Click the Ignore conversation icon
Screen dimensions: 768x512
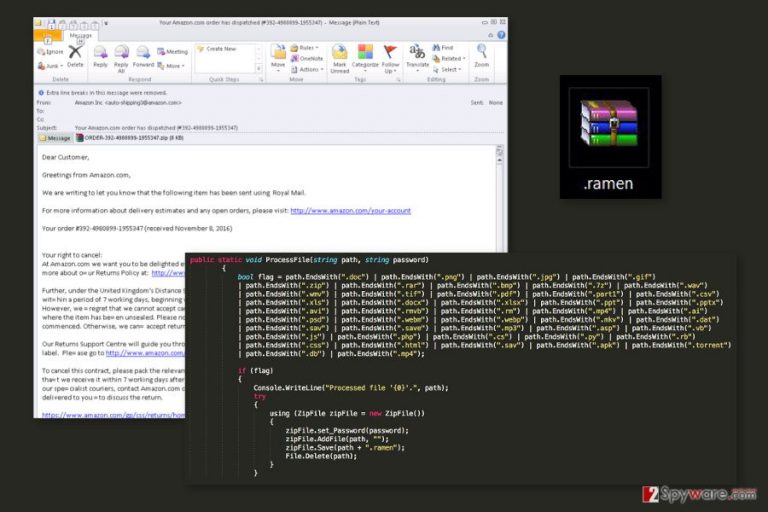[x=50, y=51]
